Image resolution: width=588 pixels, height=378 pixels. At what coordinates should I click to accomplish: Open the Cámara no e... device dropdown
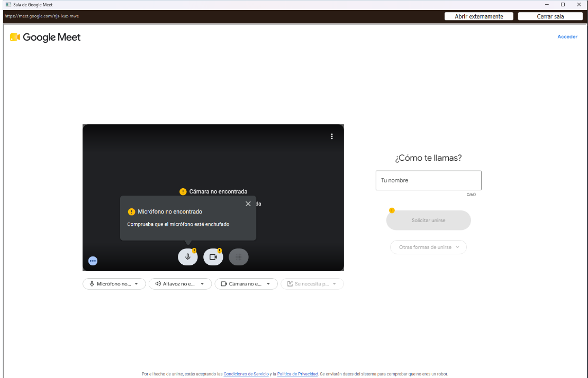click(x=246, y=284)
